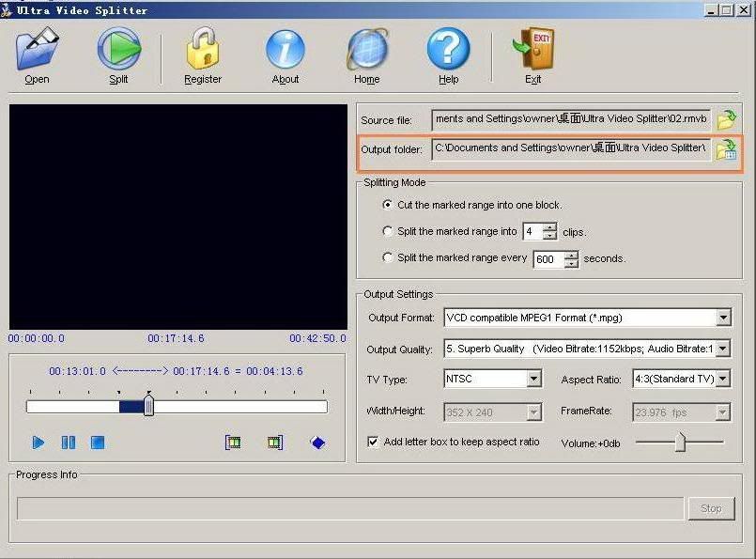Screen dimensions: 756x559
Task: Open Help question mark icon
Action: click(448, 48)
